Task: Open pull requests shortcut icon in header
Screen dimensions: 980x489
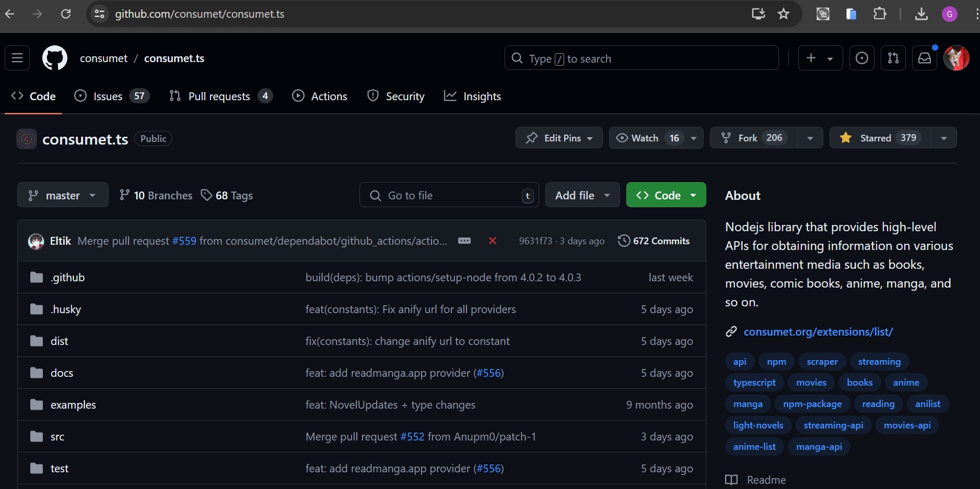Action: 893,58
